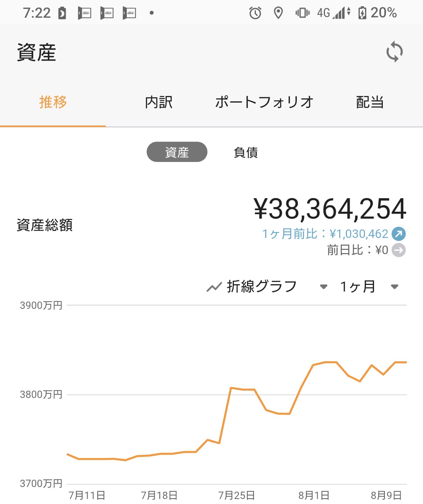Viewport: 423px width, 504px height.
Task: Open the ポートフォリオ tab
Action: [264, 102]
